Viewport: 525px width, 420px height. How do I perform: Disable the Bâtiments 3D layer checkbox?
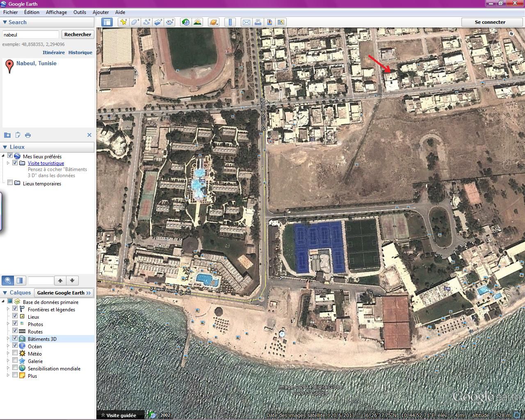click(x=15, y=338)
